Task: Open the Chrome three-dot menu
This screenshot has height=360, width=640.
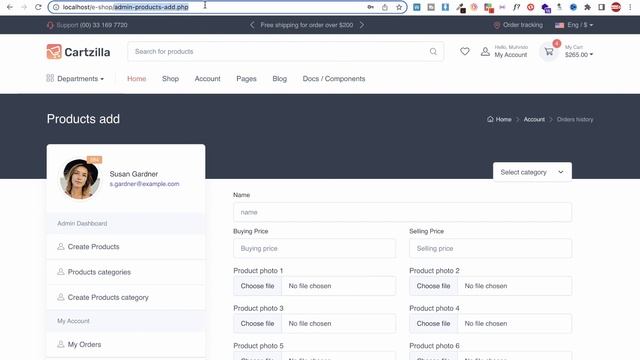Action: tap(630, 7)
